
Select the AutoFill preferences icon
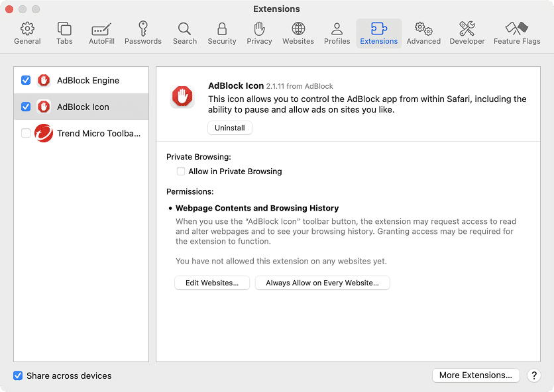101,32
